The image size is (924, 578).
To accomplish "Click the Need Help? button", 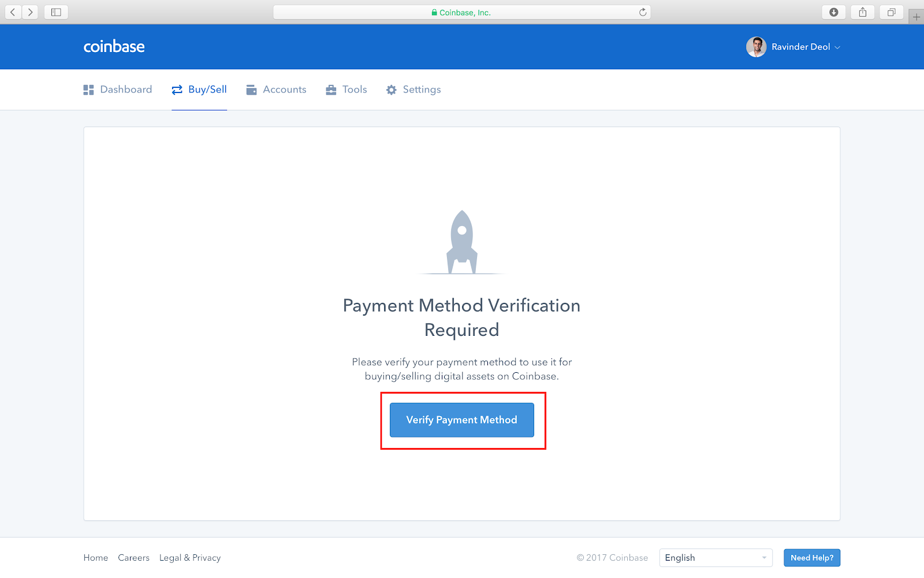I will pyautogui.click(x=812, y=558).
